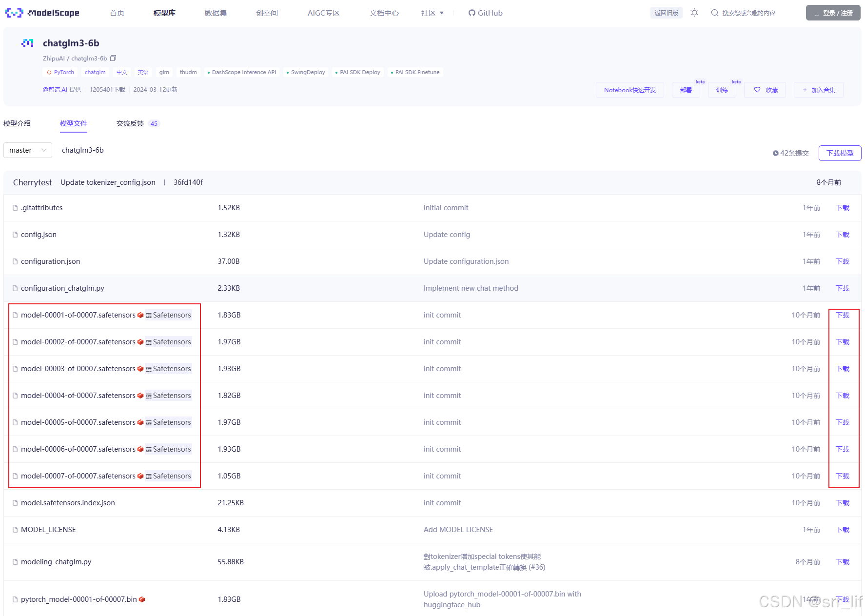
Task: Click Update tokenizer_config.json commit message
Action: coord(108,182)
